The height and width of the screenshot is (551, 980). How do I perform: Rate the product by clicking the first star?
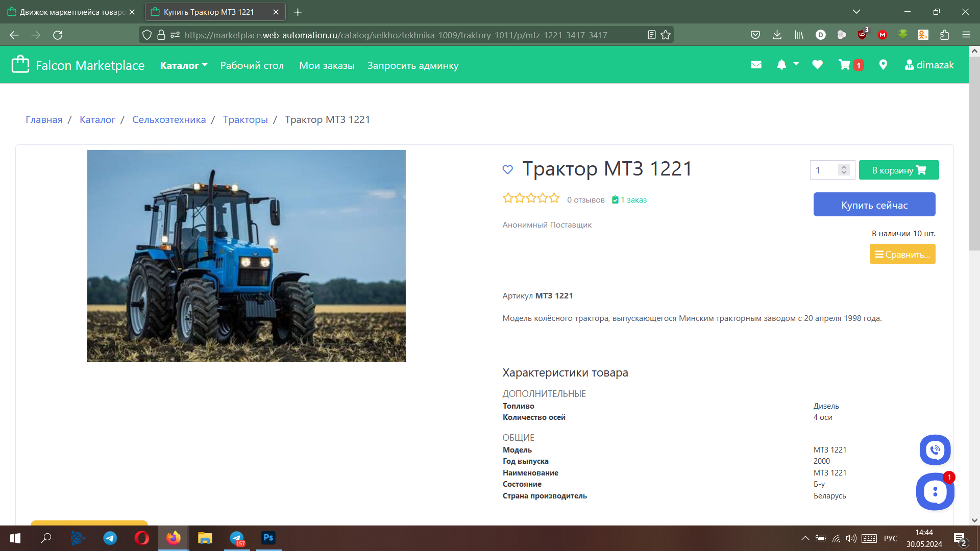[x=507, y=198]
